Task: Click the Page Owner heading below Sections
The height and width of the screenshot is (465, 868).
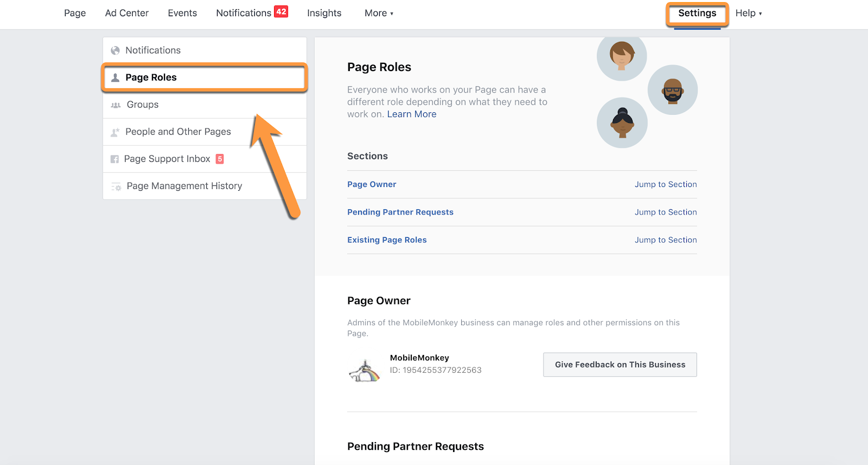Action: point(379,301)
